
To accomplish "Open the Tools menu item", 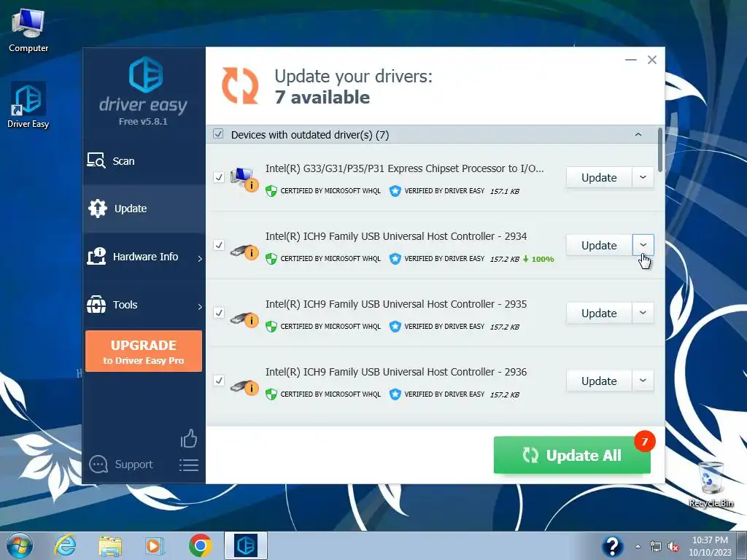I will [x=144, y=305].
